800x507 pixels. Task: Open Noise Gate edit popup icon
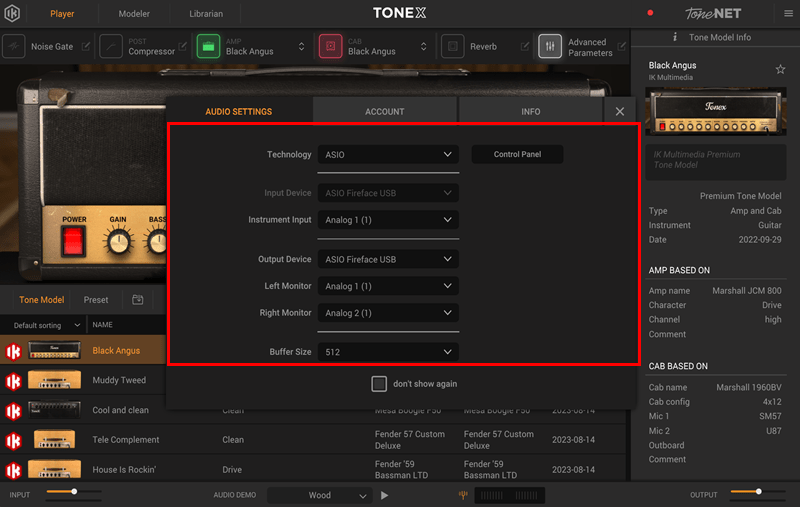point(86,46)
